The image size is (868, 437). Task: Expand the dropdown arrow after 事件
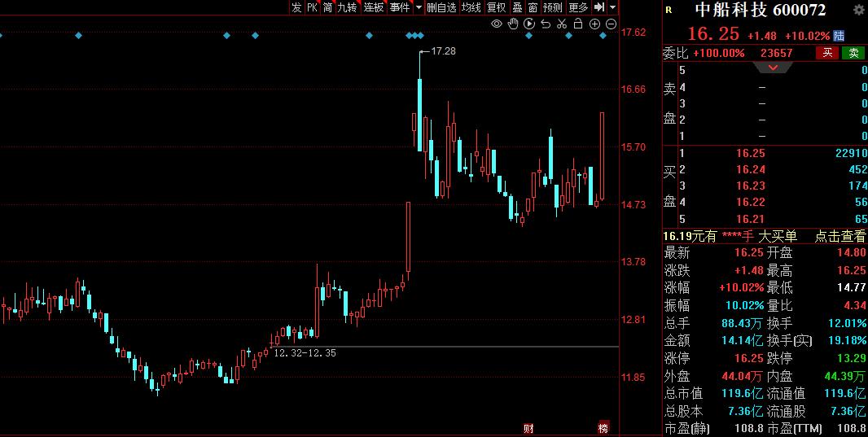[419, 7]
